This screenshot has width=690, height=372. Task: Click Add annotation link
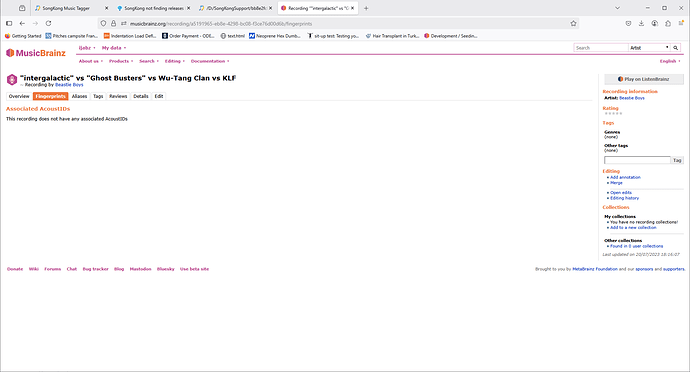625,177
